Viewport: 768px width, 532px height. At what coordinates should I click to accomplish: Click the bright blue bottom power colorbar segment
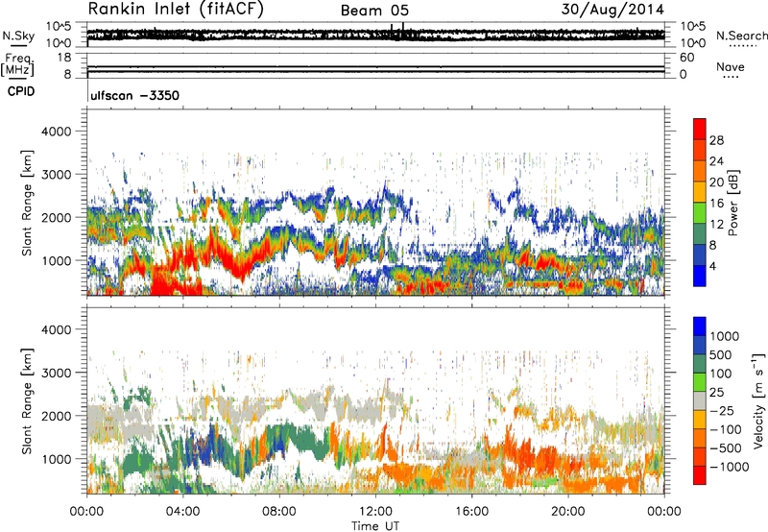[x=700, y=276]
